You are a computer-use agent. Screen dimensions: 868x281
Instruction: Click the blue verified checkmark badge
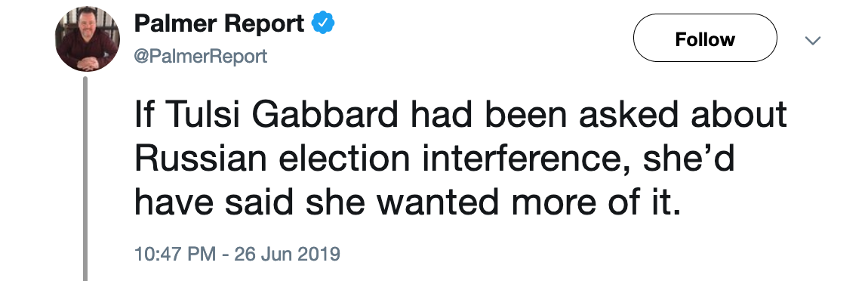(x=322, y=24)
